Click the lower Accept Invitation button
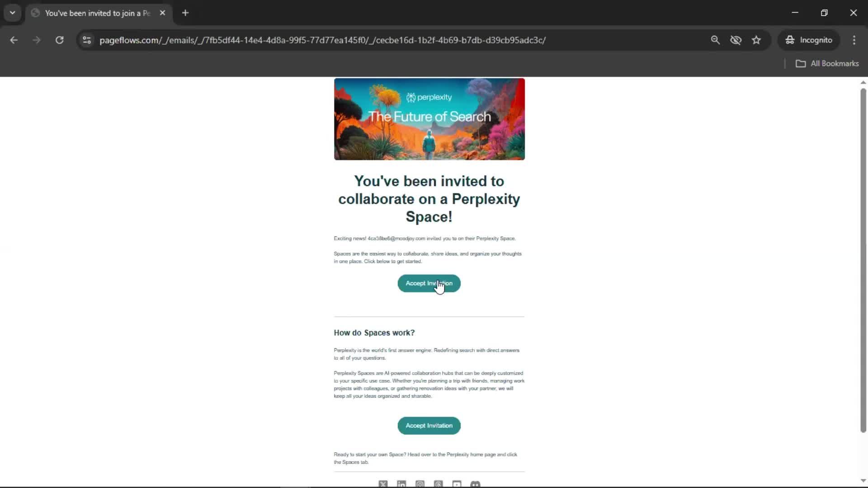This screenshot has width=868, height=488. pos(429,426)
